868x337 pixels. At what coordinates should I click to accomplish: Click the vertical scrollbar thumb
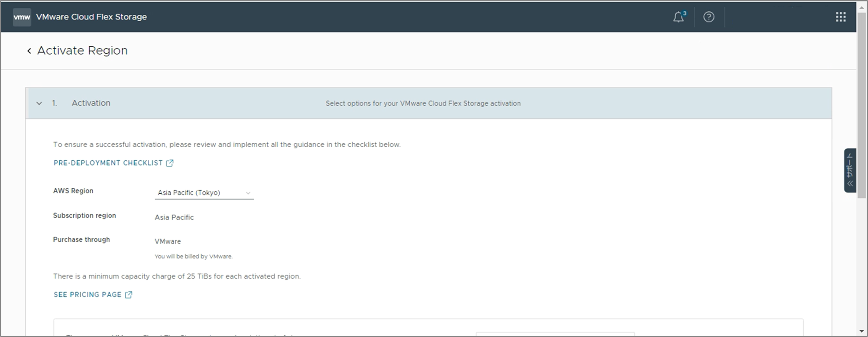[x=862, y=106]
